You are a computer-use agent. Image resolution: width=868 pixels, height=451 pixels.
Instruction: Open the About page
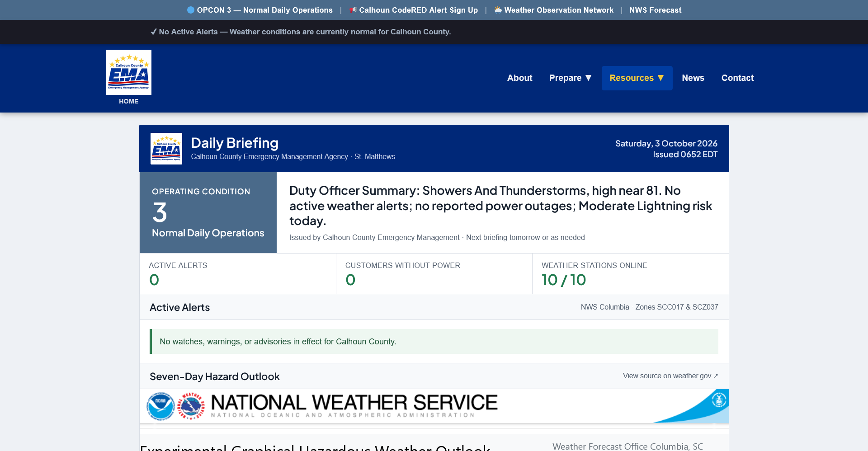519,78
